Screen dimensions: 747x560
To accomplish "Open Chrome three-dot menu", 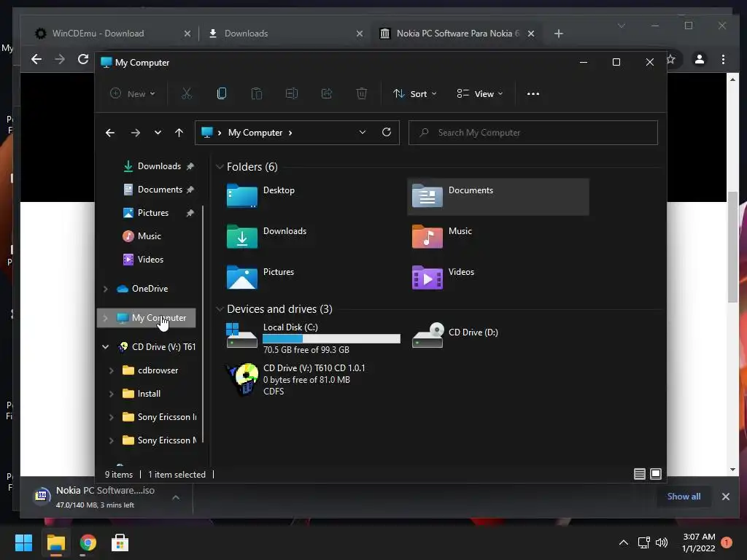I will (x=723, y=59).
